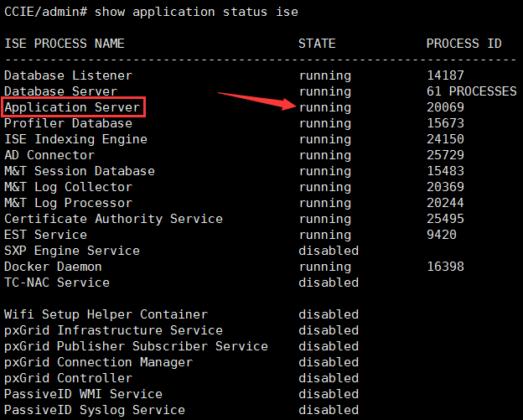The height and width of the screenshot is (420, 523).
Task: Click the 'Docker Daemon' process name
Action: 53,267
